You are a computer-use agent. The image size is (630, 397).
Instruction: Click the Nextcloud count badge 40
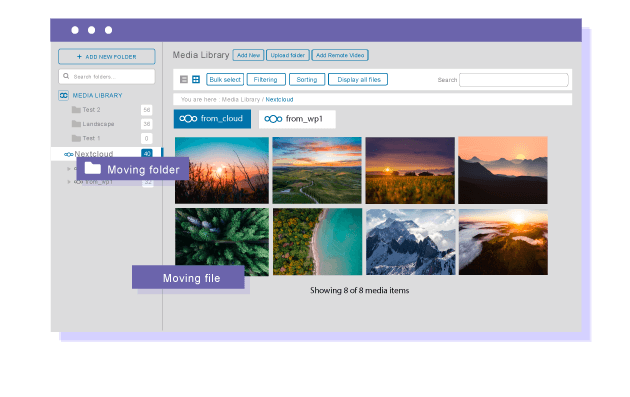click(x=147, y=153)
